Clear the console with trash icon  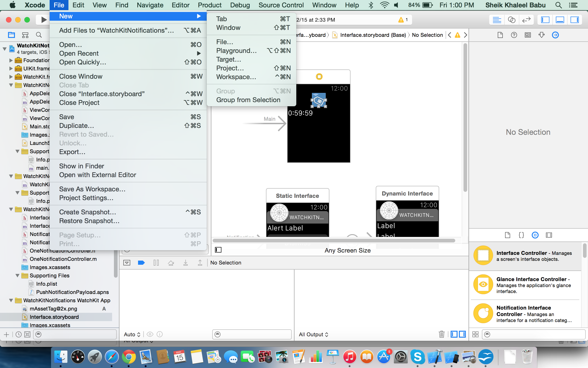[x=441, y=334]
